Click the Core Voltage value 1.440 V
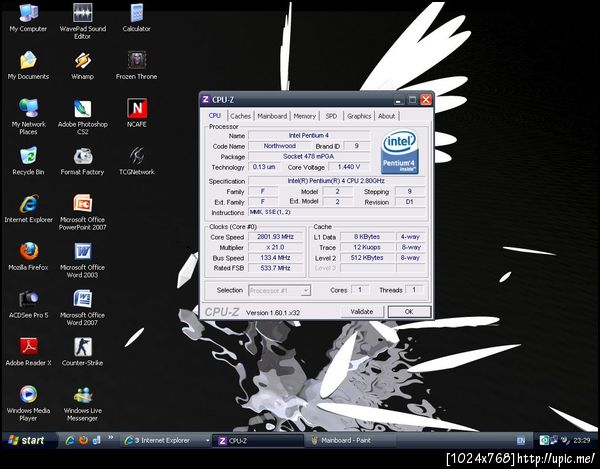The height and width of the screenshot is (469, 600). coord(349,167)
